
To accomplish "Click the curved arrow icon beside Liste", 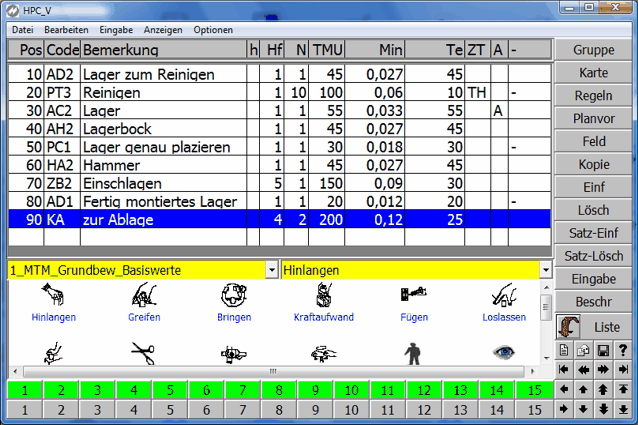I will click(569, 327).
